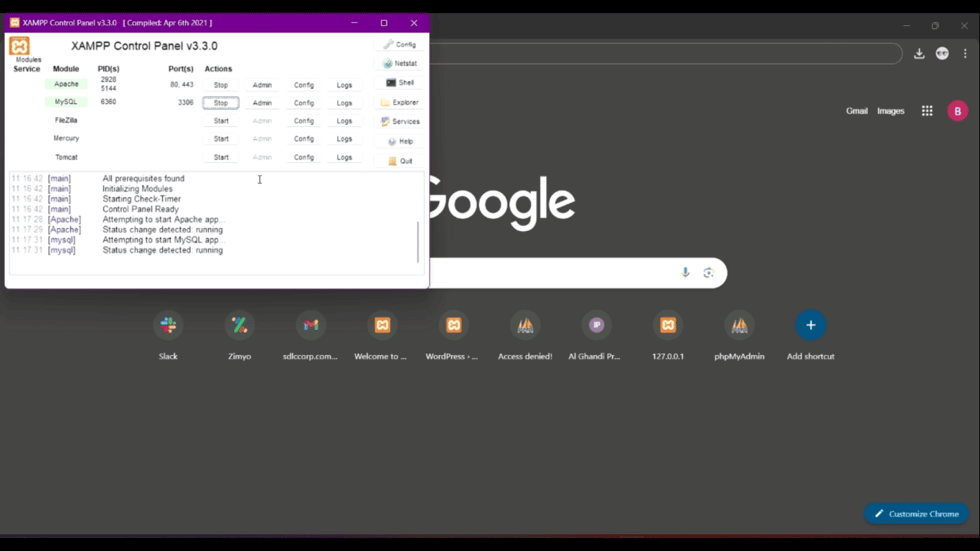This screenshot has width=980, height=551.
Task: Open phpMyAdmin shortcut
Action: pos(740,325)
